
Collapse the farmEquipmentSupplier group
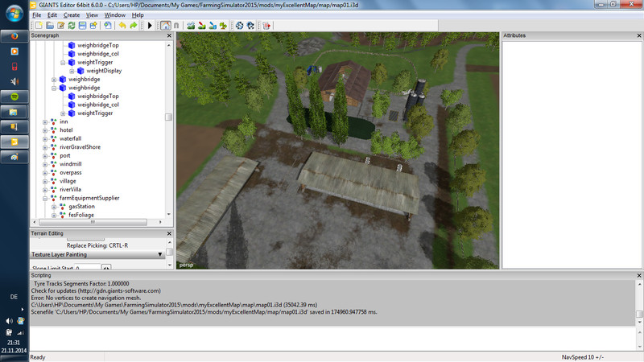[45, 198]
